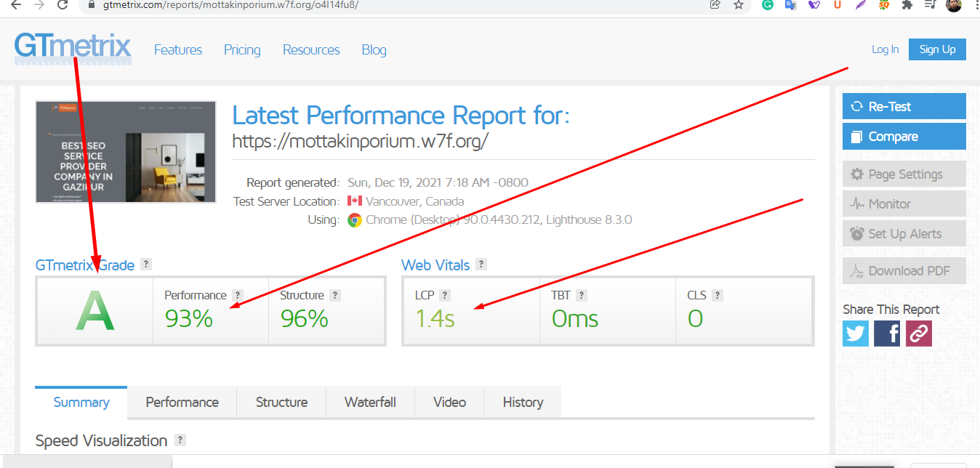
Task: Click the website preview thumbnail
Action: coord(125,151)
